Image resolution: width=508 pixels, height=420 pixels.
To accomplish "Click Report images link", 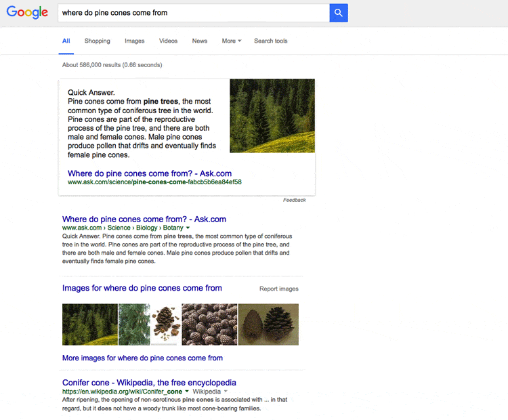I will pos(279,289).
